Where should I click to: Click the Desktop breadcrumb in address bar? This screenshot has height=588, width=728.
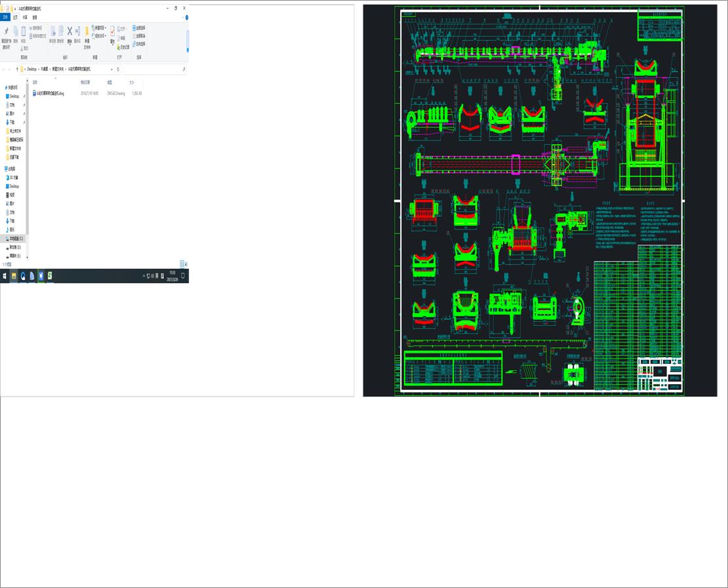click(x=31, y=69)
